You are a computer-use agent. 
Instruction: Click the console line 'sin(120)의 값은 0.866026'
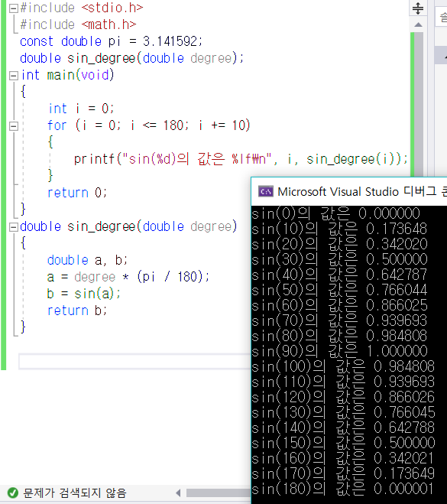point(343,397)
